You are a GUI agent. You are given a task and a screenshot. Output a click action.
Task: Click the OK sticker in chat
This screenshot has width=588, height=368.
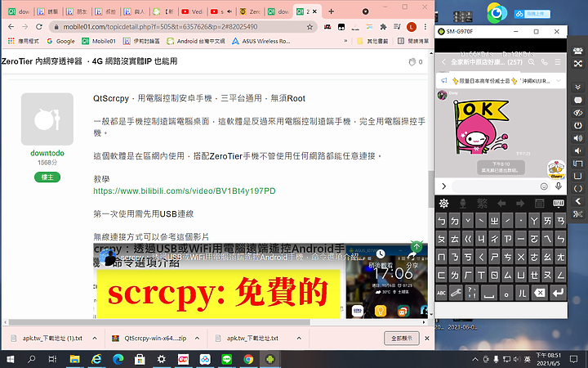click(482, 127)
